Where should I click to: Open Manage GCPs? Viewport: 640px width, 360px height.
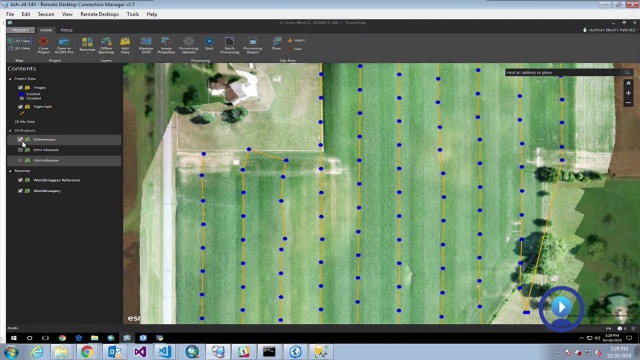pos(146,45)
